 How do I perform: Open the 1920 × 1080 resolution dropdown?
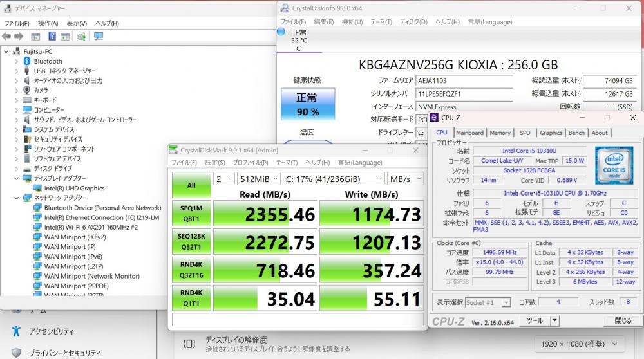point(579,344)
